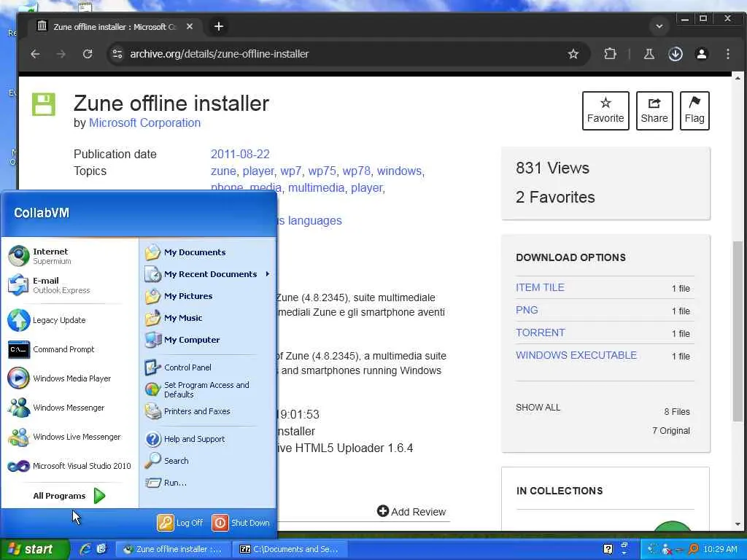Download ITEM TILE file

pyautogui.click(x=541, y=287)
